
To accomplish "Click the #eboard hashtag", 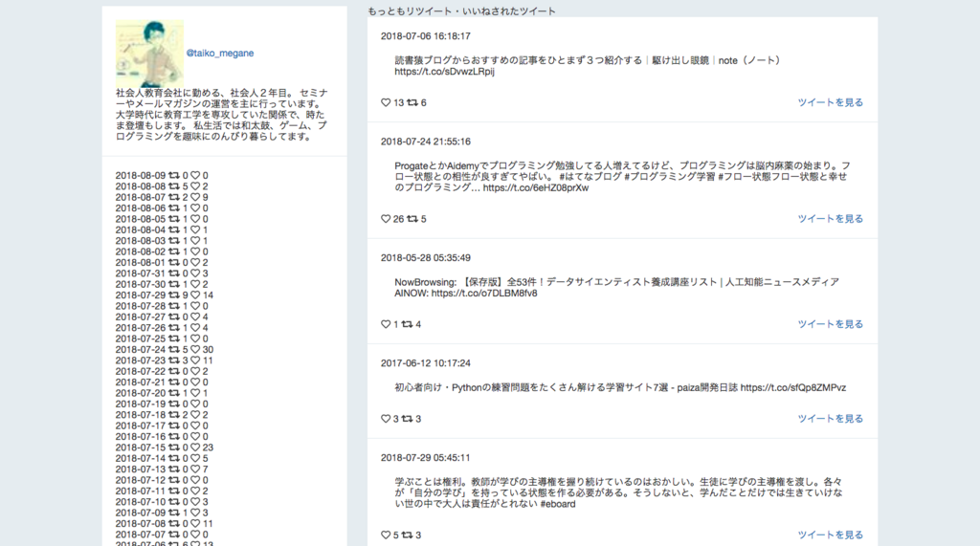I will [x=558, y=504].
